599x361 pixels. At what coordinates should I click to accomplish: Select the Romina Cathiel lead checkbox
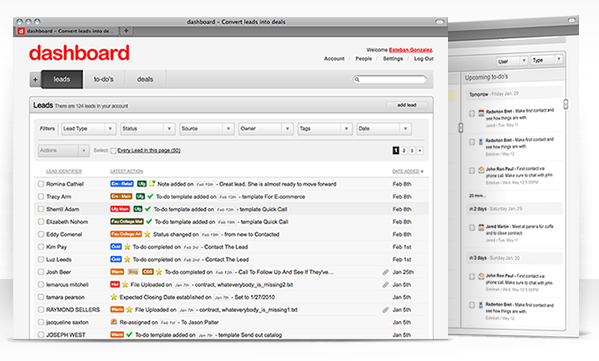point(41,184)
